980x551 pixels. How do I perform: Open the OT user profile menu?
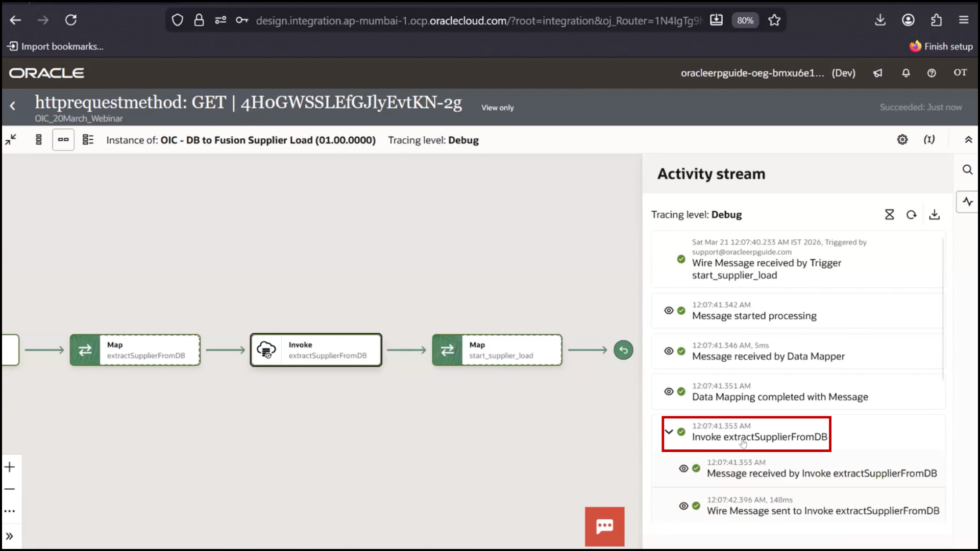(x=960, y=72)
